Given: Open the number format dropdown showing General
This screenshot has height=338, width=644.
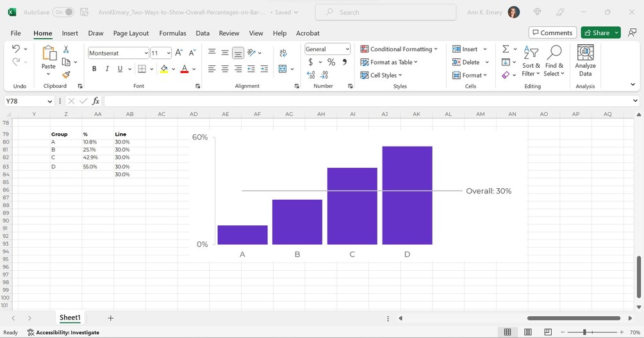Looking at the screenshot, I should (x=347, y=49).
